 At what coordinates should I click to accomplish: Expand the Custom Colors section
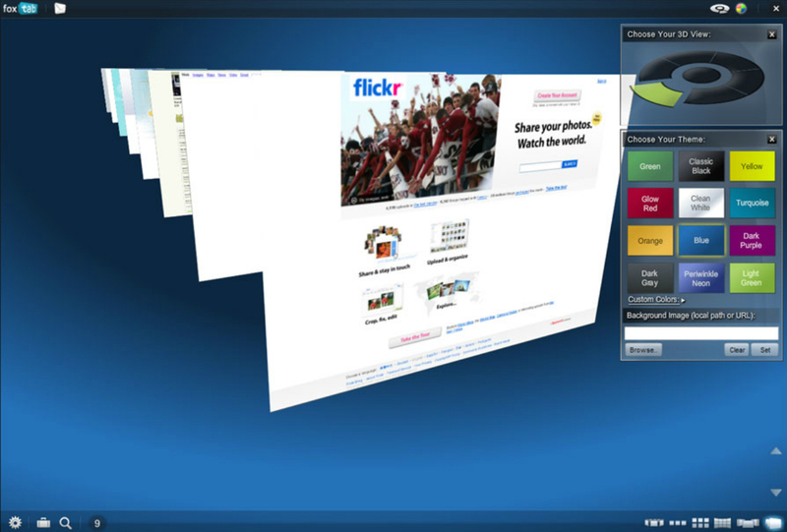(x=656, y=299)
